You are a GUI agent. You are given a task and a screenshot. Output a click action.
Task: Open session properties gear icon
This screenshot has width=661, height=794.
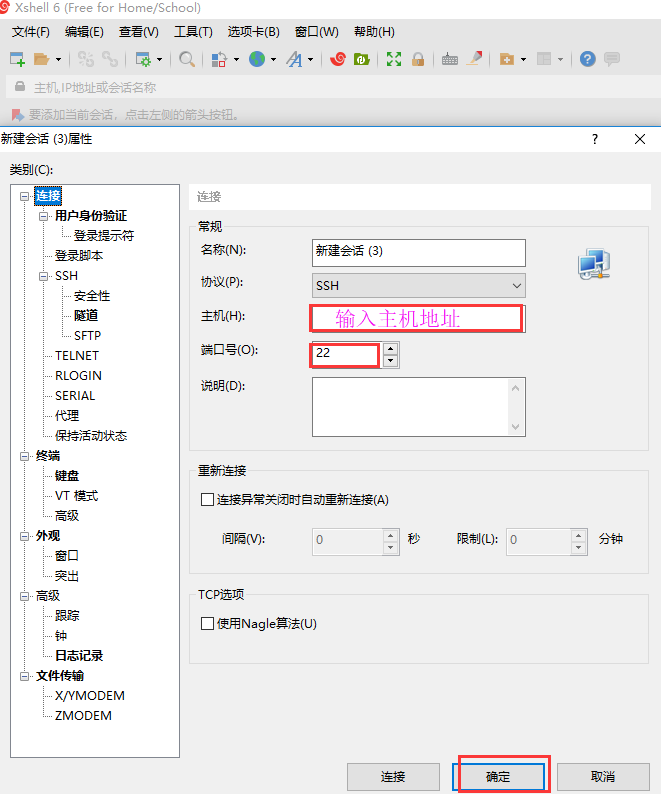point(143,59)
